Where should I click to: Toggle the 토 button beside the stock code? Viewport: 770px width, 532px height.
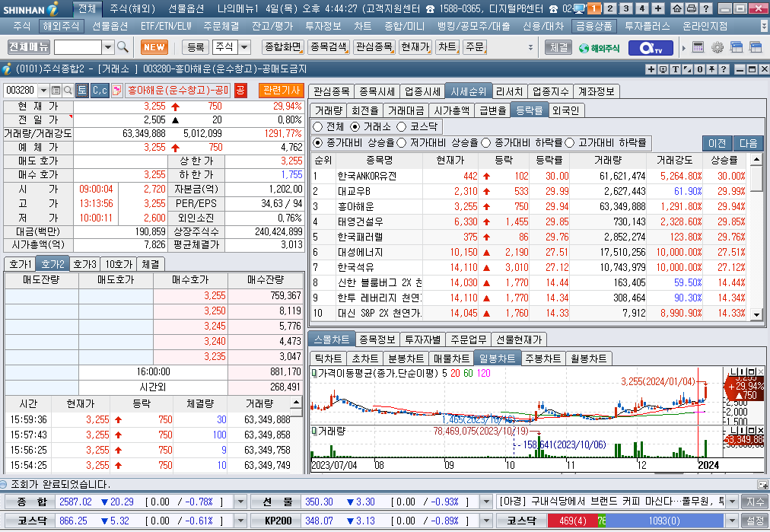pos(82,91)
